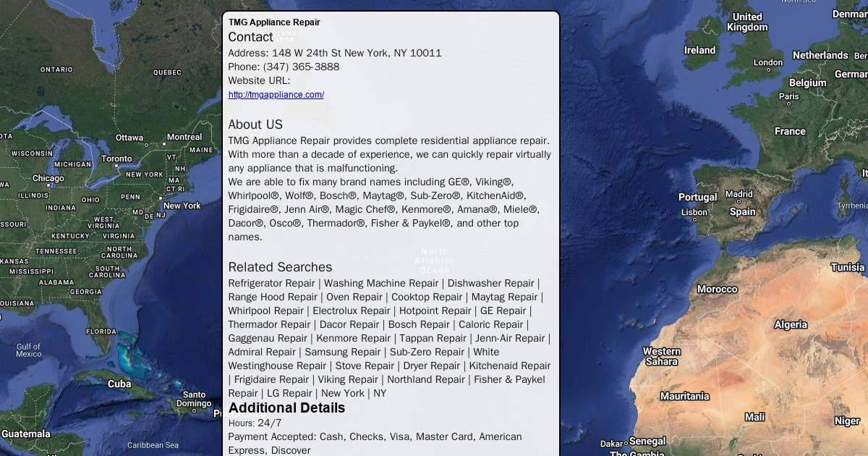Click the Paris label on the map
Viewport: 868px width, 456px height.
789,96
